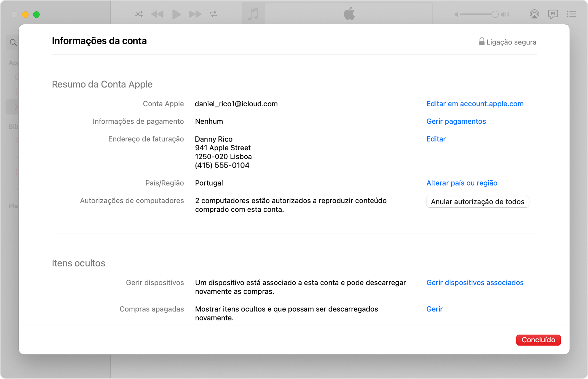Open Editar em account.apple.com link
This screenshot has height=379, width=588.
(475, 104)
